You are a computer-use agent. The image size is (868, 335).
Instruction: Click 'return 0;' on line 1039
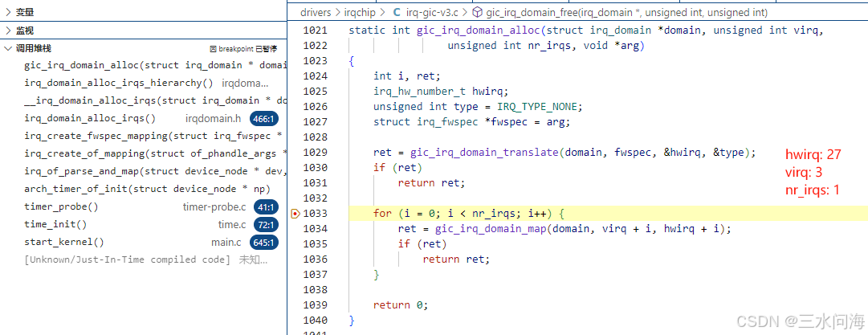(401, 305)
